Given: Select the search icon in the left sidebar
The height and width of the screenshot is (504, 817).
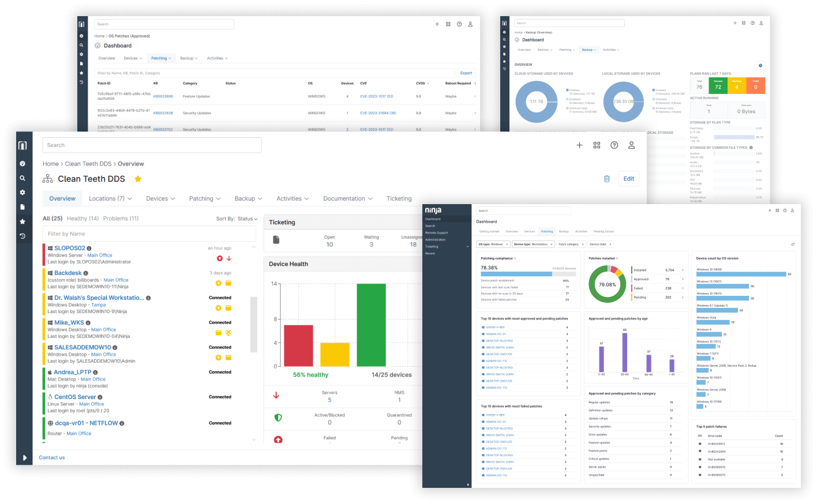Looking at the screenshot, I should pos(23,178).
